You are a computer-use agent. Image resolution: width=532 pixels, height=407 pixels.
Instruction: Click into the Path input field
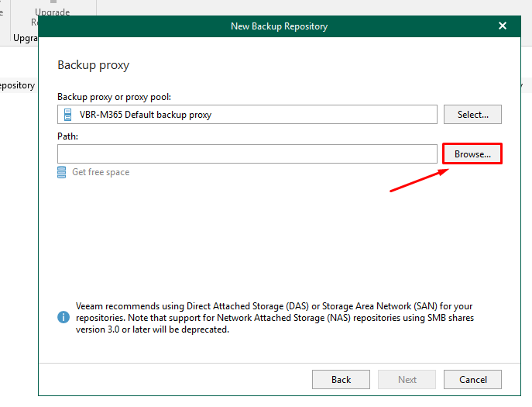(x=247, y=154)
